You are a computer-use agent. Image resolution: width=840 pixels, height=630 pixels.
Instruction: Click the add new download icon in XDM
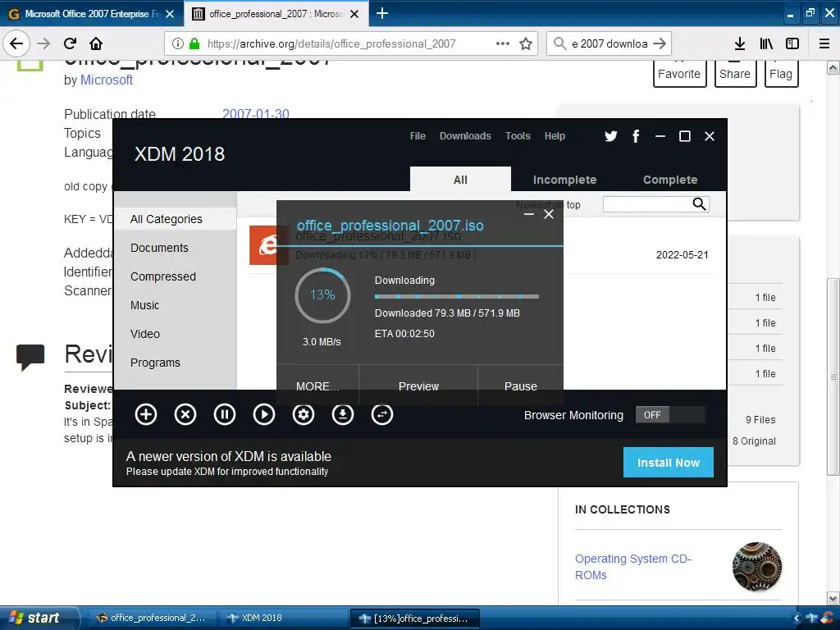pos(146,414)
